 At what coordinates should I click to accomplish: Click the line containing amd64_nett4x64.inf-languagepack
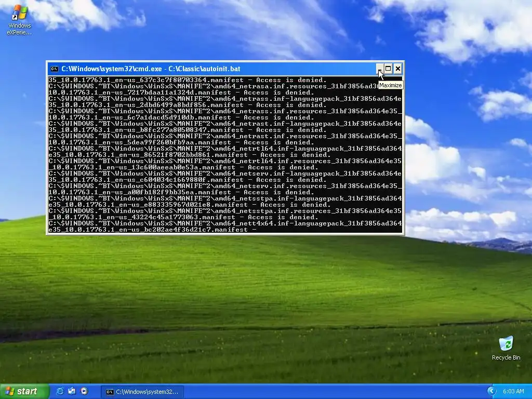pyautogui.click(x=225, y=223)
